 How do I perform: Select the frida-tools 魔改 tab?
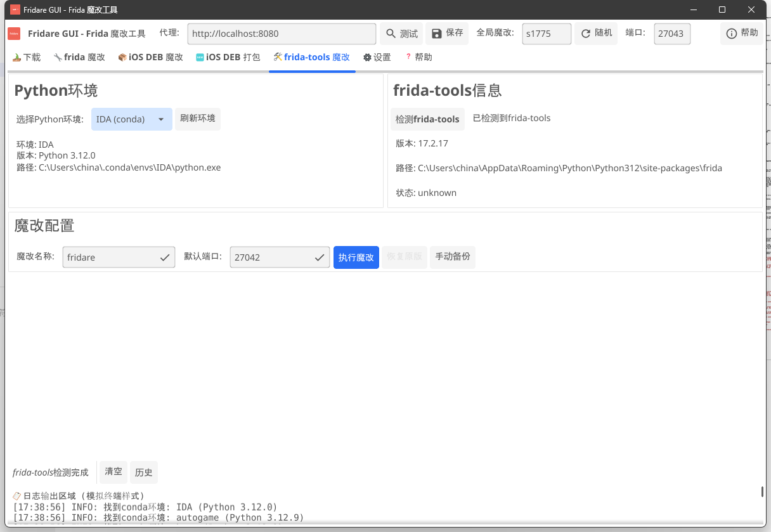click(312, 57)
